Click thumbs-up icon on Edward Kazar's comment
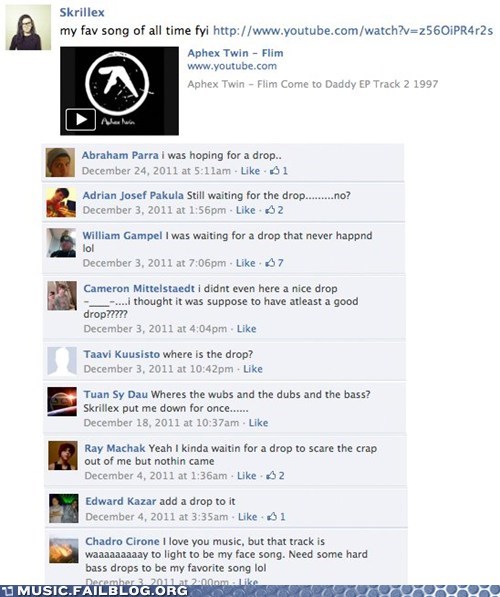 (272, 517)
